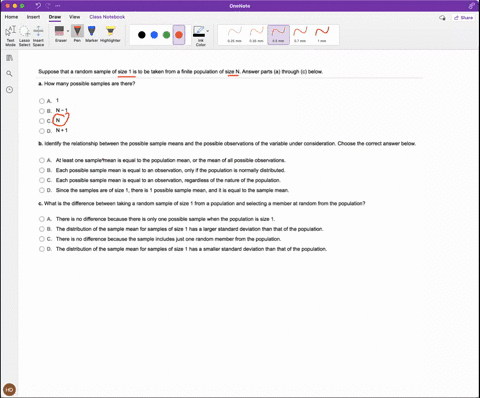Open the Ink Color picker
Image resolution: width=480 pixels, height=398 pixels.
click(x=199, y=36)
